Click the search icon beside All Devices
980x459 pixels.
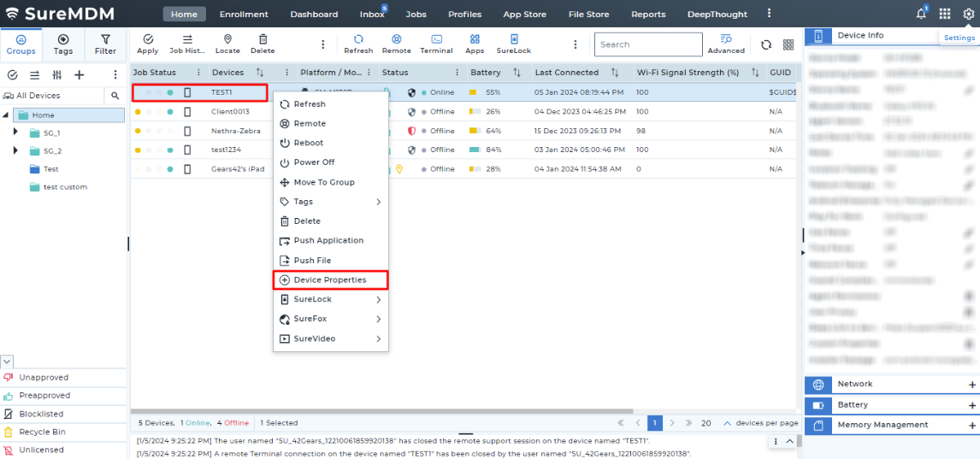click(115, 96)
